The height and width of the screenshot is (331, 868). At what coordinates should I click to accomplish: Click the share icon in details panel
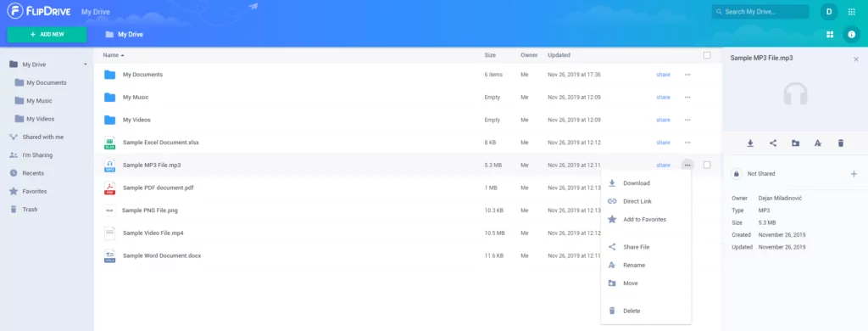pos(773,143)
